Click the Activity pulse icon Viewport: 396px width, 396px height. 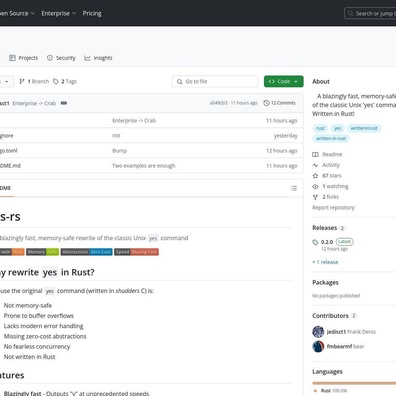(x=315, y=165)
